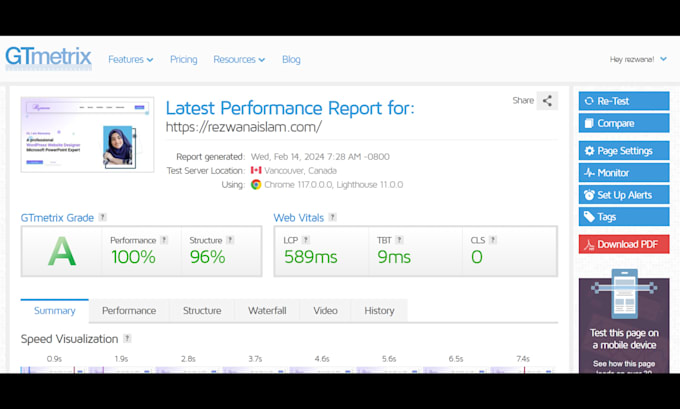Select the Summary tab
This screenshot has width=680, height=409.
tap(55, 311)
